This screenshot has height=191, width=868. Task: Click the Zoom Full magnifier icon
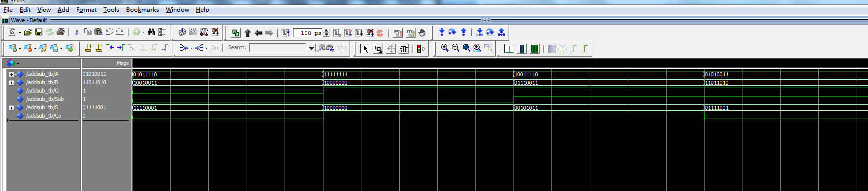(x=466, y=48)
